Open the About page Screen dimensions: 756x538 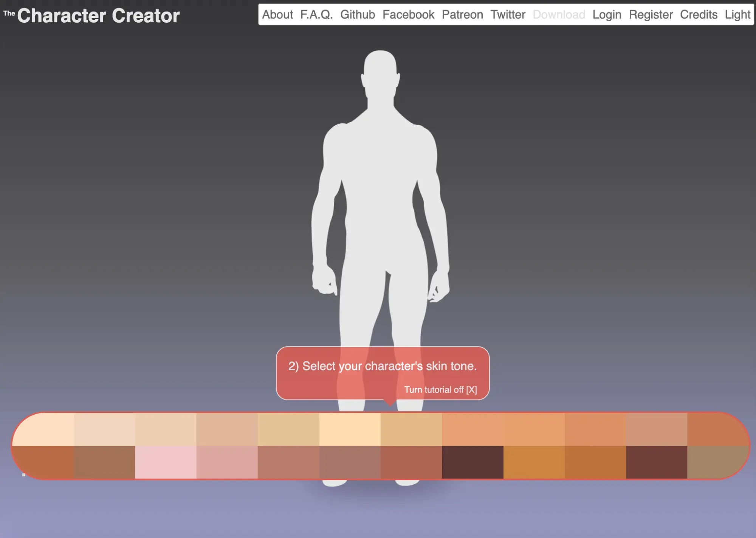(277, 14)
